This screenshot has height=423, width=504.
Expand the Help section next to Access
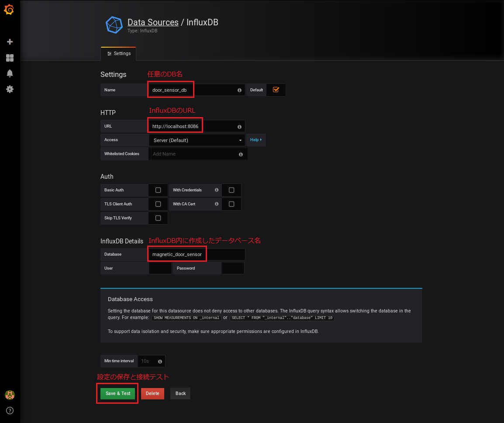(x=256, y=140)
